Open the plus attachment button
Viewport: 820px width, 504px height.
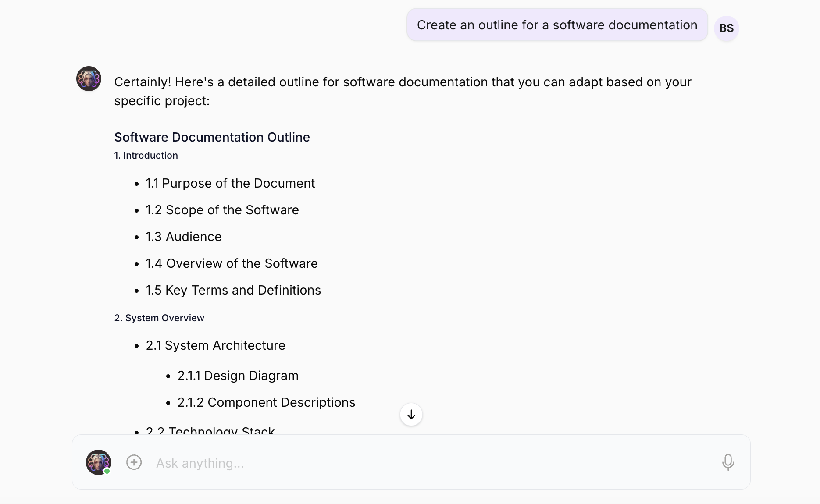tap(134, 462)
